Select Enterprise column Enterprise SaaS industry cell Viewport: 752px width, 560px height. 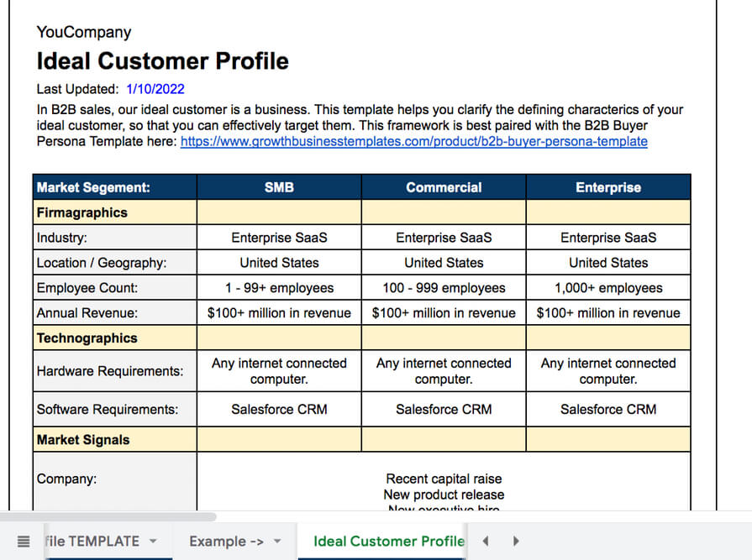[x=608, y=238]
